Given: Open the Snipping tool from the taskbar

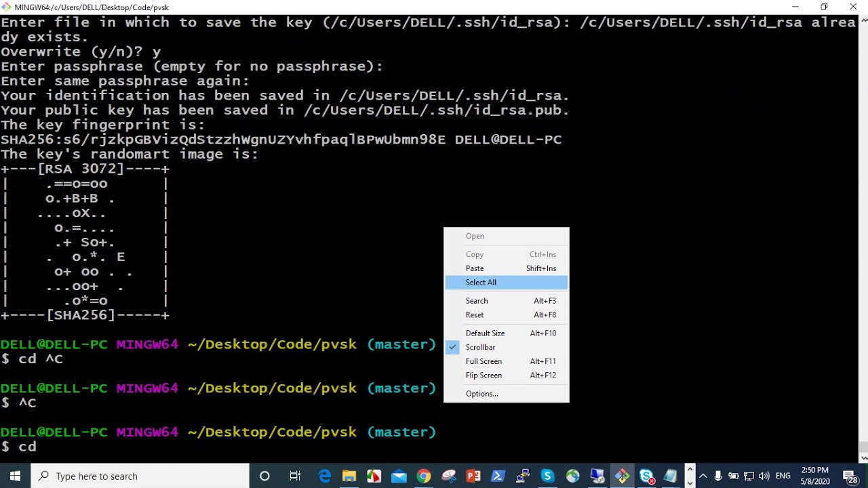Looking at the screenshot, I should (448, 476).
